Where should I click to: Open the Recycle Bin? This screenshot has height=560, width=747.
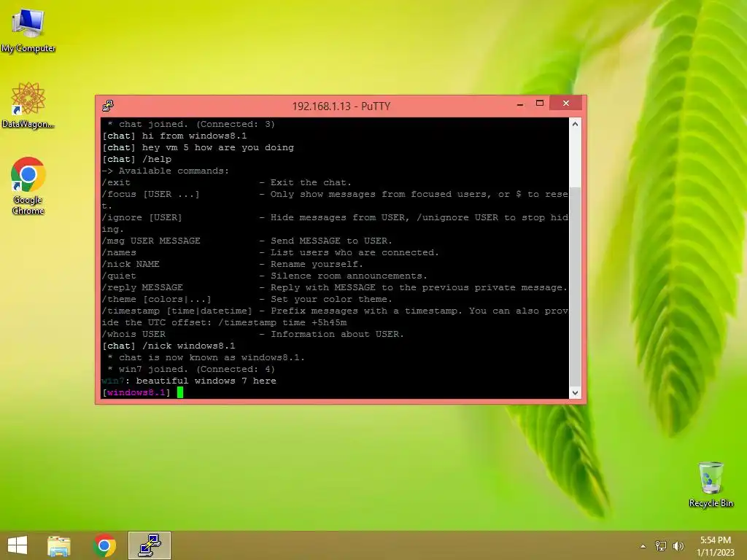pyautogui.click(x=711, y=485)
